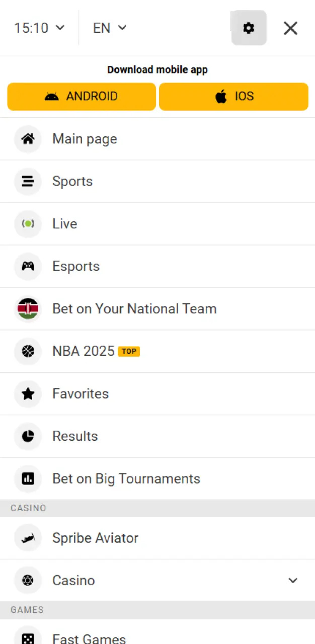Close the side menu with X

tap(290, 28)
